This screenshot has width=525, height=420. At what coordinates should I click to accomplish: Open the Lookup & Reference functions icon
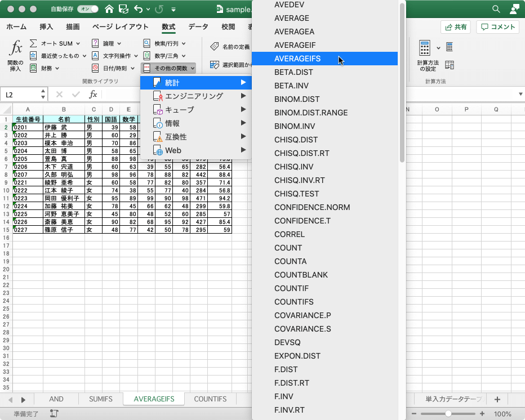point(146,43)
